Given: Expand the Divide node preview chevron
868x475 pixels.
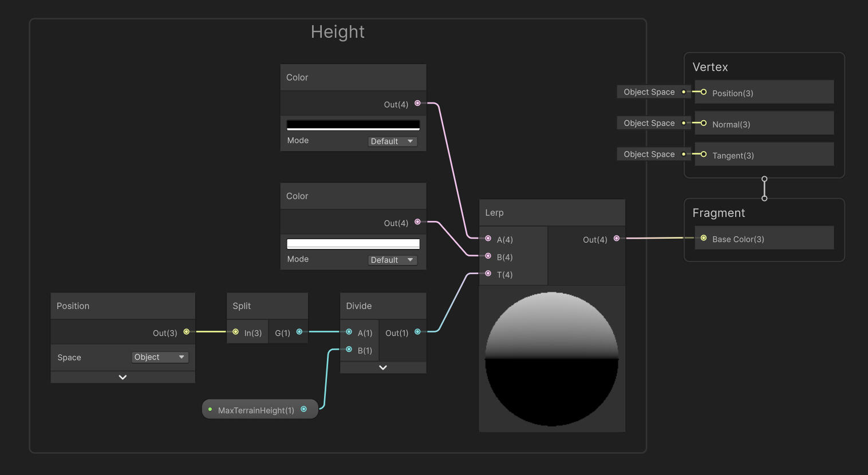Looking at the screenshot, I should pos(383,367).
